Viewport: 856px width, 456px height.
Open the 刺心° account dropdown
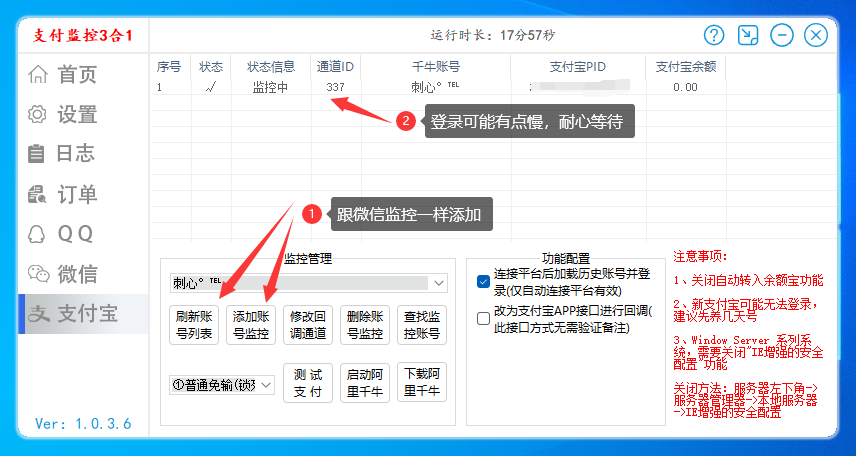[x=308, y=283]
